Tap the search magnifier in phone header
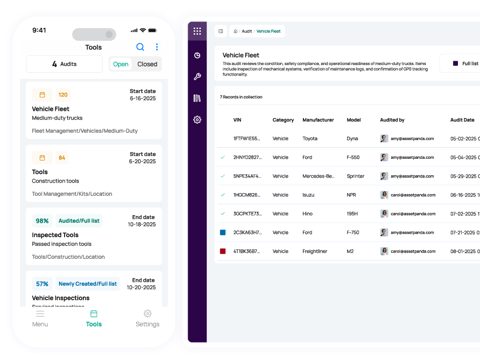Screen dimensions: 480x364 coord(140,47)
